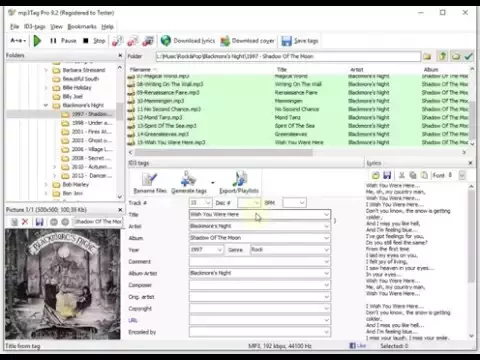480x360 pixels.
Task: Expand the Barbara Streisand folder node
Action: click(x=46, y=70)
